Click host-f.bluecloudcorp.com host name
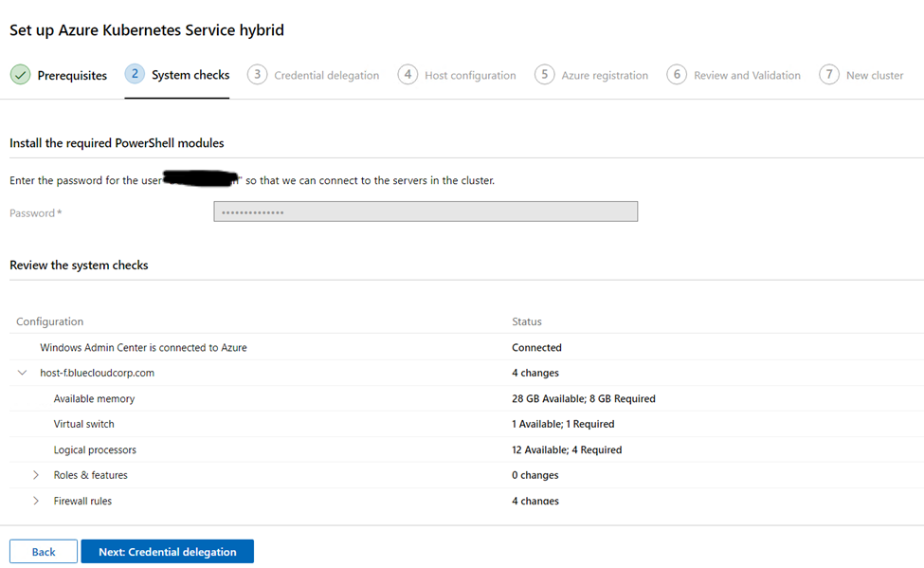The width and height of the screenshot is (924, 568). tap(98, 373)
